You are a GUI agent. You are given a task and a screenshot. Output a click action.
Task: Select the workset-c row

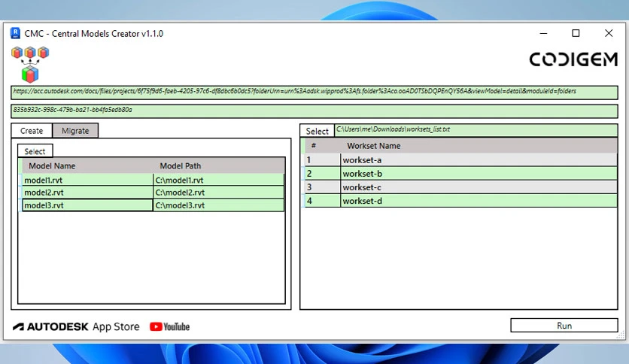point(460,187)
